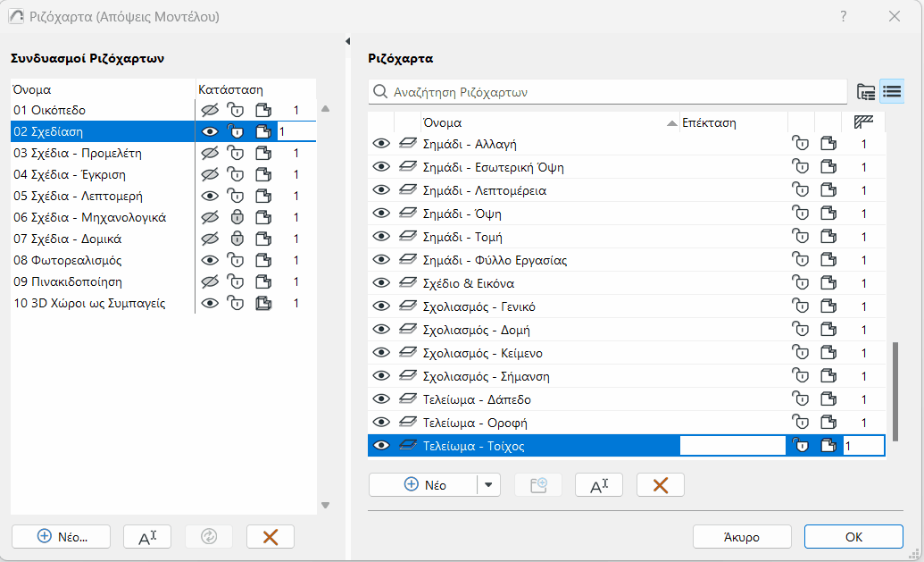This screenshot has height=562, width=924.
Task: Switch layers to folder view
Action: 865,91
